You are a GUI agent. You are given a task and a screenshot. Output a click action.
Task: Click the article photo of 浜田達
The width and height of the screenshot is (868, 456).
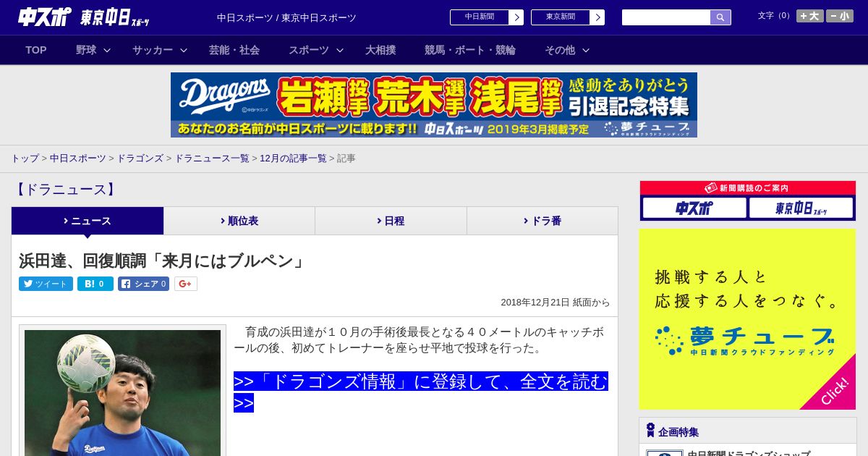point(122,393)
